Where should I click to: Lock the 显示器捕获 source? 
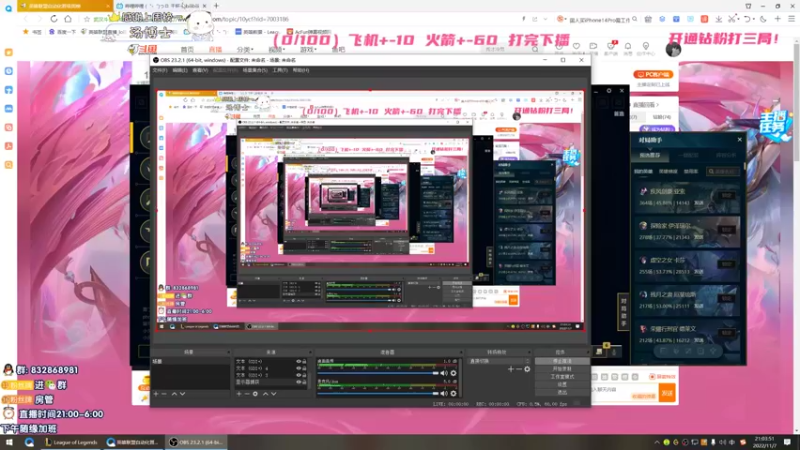pyautogui.click(x=305, y=382)
